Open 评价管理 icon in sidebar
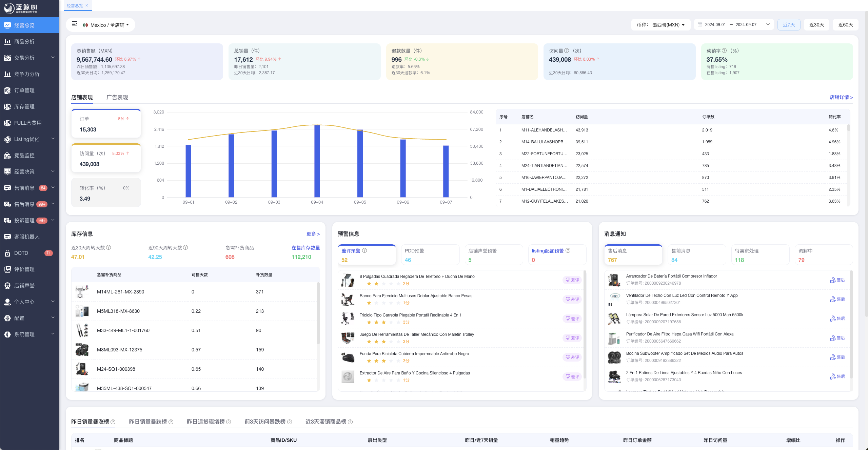868x450 pixels. (7, 269)
